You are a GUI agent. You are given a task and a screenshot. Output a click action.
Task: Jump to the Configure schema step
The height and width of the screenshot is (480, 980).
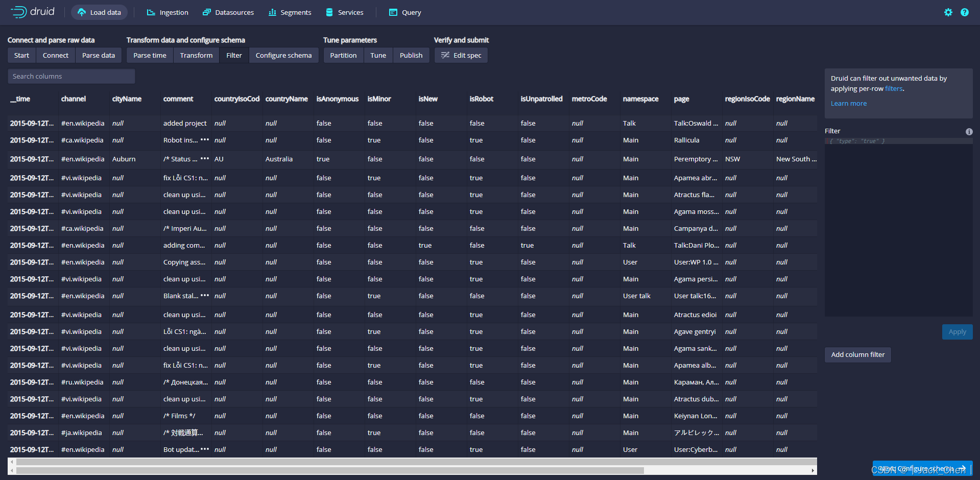coord(283,55)
